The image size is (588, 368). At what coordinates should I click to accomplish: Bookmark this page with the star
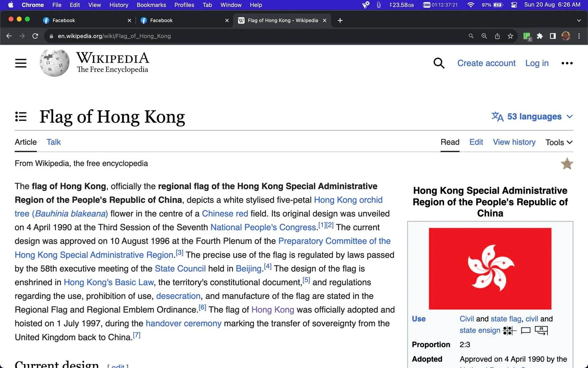click(x=510, y=36)
